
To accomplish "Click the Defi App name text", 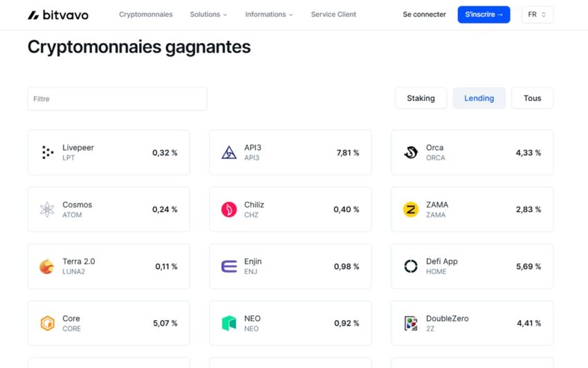I will 442,261.
